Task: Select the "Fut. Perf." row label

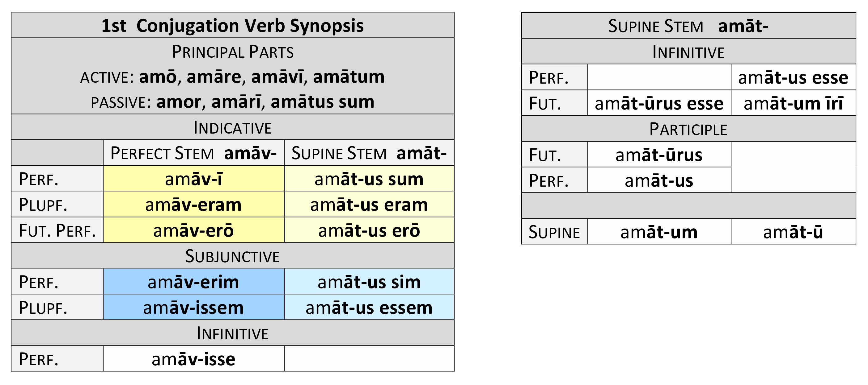Action: tap(57, 230)
